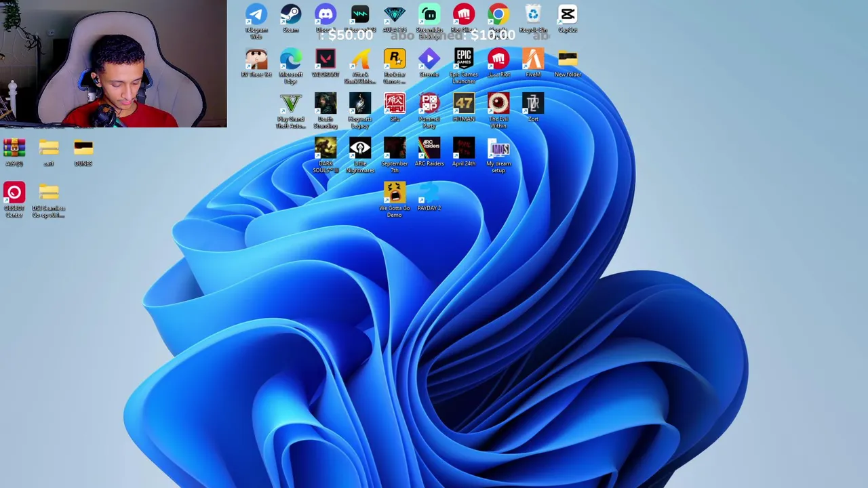Select the VALORANT shortcut
The image size is (868, 488).
click(x=325, y=63)
